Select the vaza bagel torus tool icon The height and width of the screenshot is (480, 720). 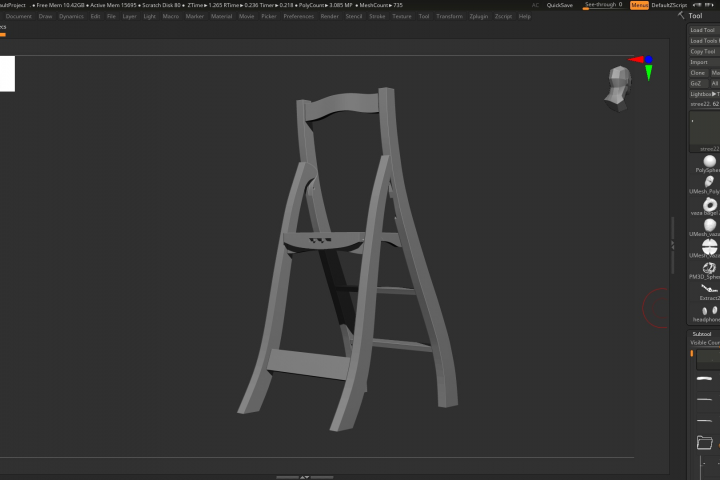(709, 204)
